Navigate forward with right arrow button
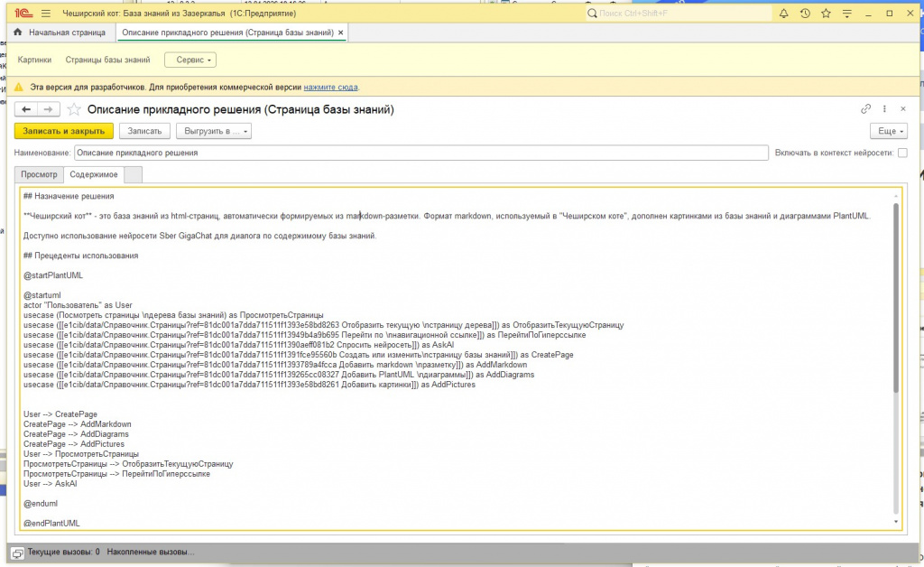The height and width of the screenshot is (567, 924). point(49,109)
